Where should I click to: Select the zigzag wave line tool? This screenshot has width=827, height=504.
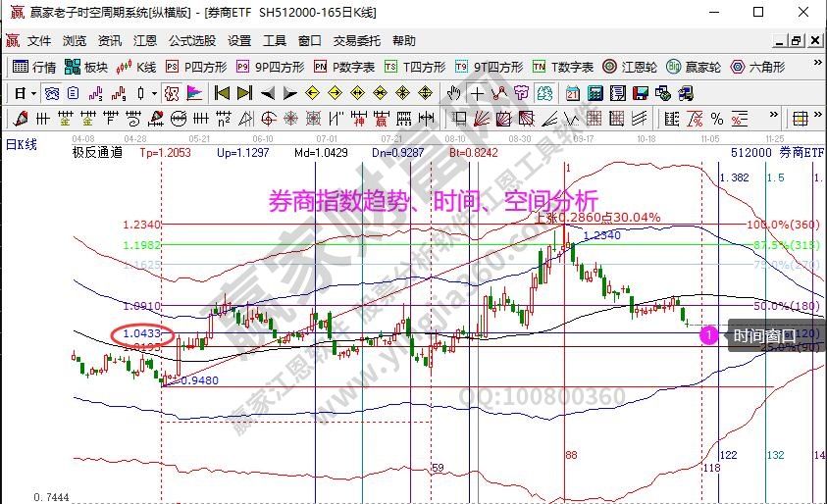(571, 119)
